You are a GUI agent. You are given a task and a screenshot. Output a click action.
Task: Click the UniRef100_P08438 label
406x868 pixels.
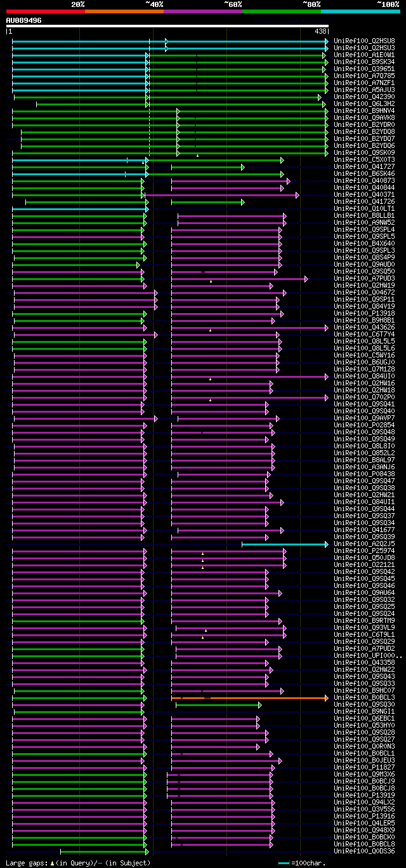click(364, 474)
